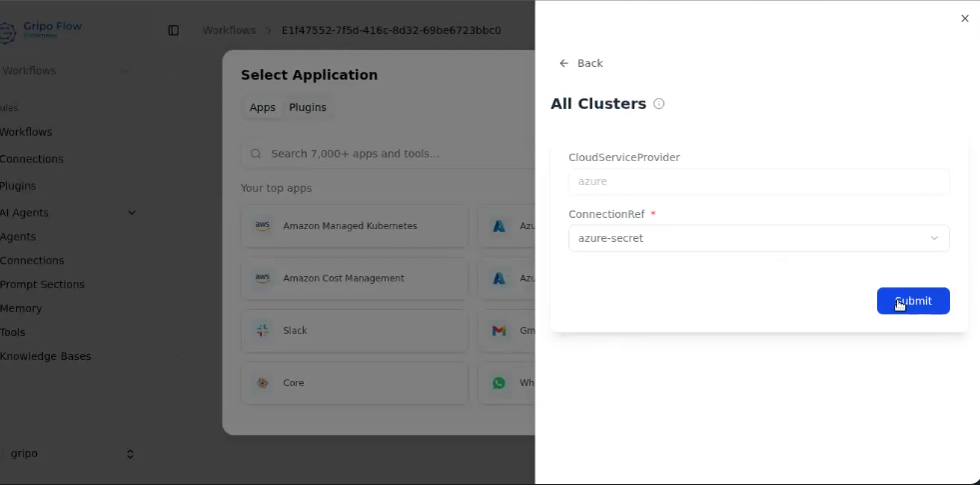980x485 pixels.
Task: Click the Slack app icon
Action: pos(263,330)
